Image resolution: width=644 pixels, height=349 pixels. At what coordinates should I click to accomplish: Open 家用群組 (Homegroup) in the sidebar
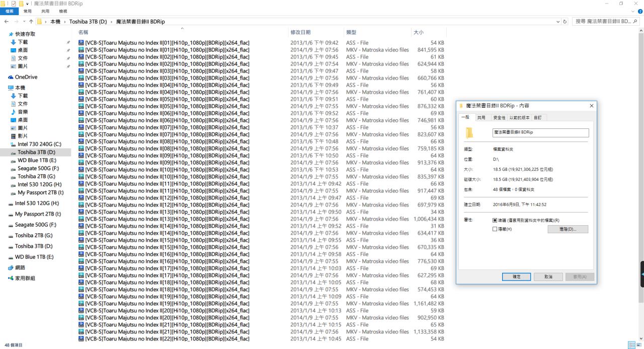pos(25,278)
